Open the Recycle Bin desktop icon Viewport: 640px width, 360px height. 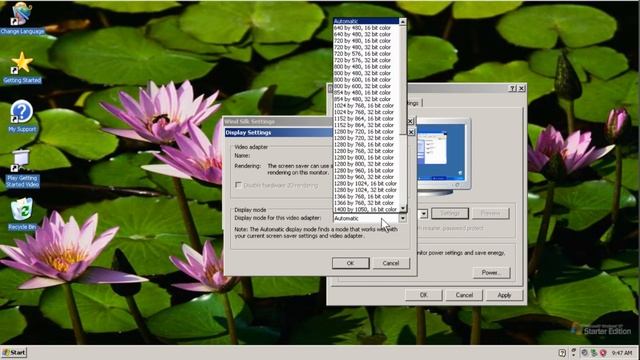[x=22, y=214]
